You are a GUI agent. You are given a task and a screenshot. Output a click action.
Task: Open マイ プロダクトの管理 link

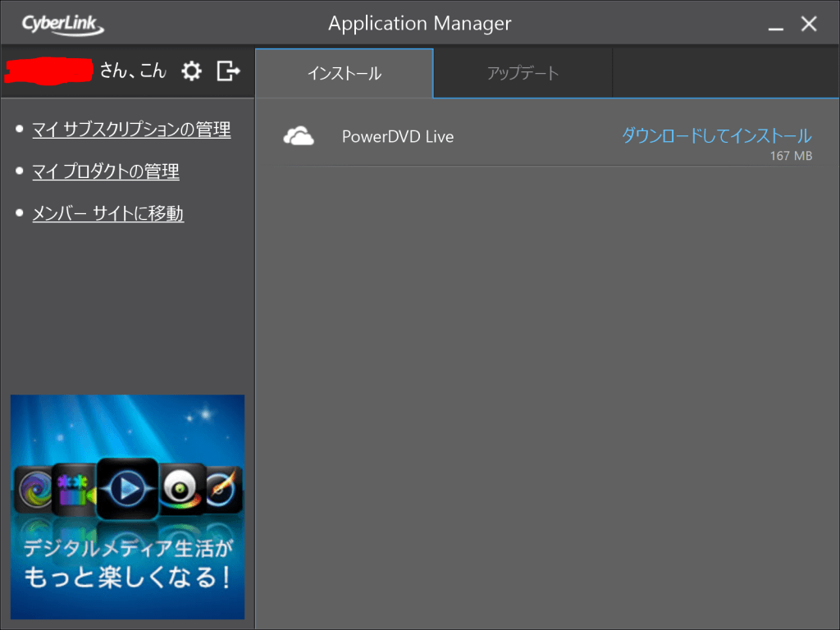(106, 171)
